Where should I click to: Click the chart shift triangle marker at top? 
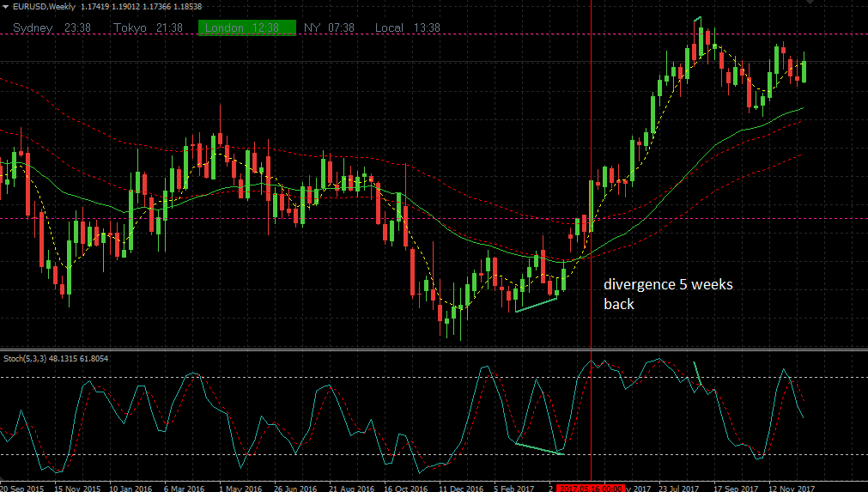click(810, 3)
